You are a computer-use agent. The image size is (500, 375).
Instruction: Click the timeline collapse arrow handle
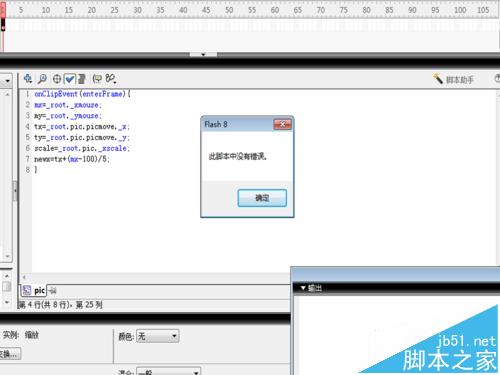point(203,54)
